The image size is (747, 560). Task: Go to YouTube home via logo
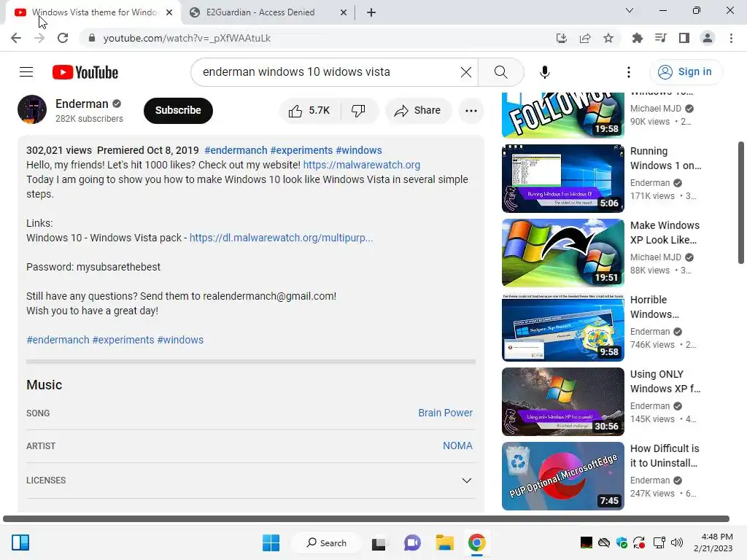[x=85, y=72]
